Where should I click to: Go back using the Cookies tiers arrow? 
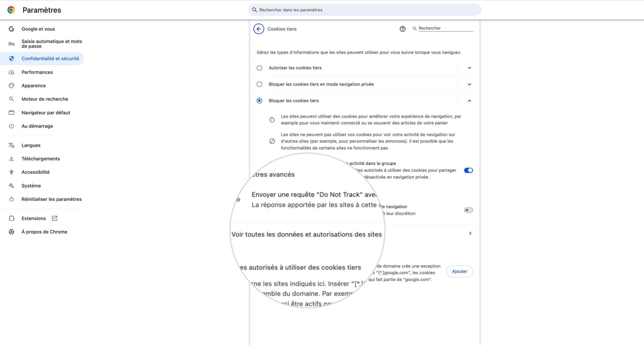coord(259,29)
